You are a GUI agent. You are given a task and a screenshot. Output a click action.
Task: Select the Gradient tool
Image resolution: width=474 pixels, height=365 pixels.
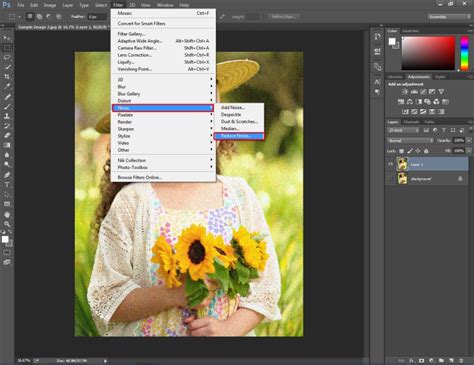[7, 145]
